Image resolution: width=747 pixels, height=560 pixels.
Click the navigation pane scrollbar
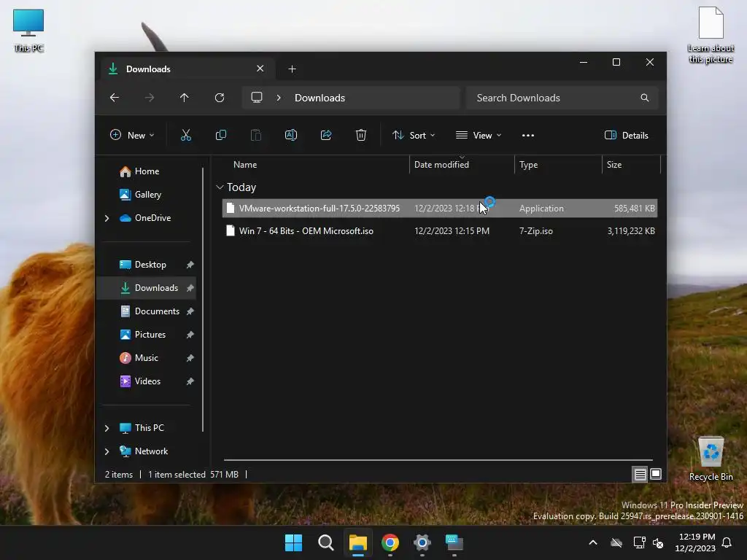point(203,300)
